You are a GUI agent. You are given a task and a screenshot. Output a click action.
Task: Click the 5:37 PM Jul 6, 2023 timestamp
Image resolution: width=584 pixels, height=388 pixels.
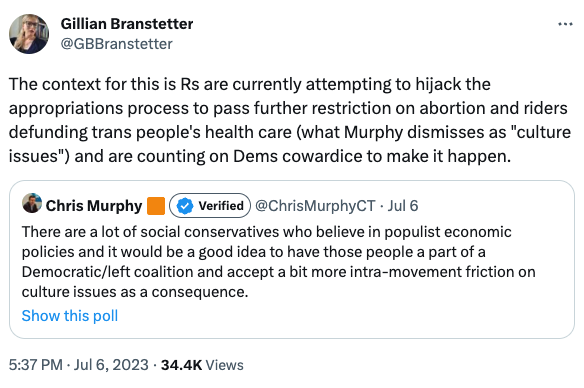pos(79,365)
